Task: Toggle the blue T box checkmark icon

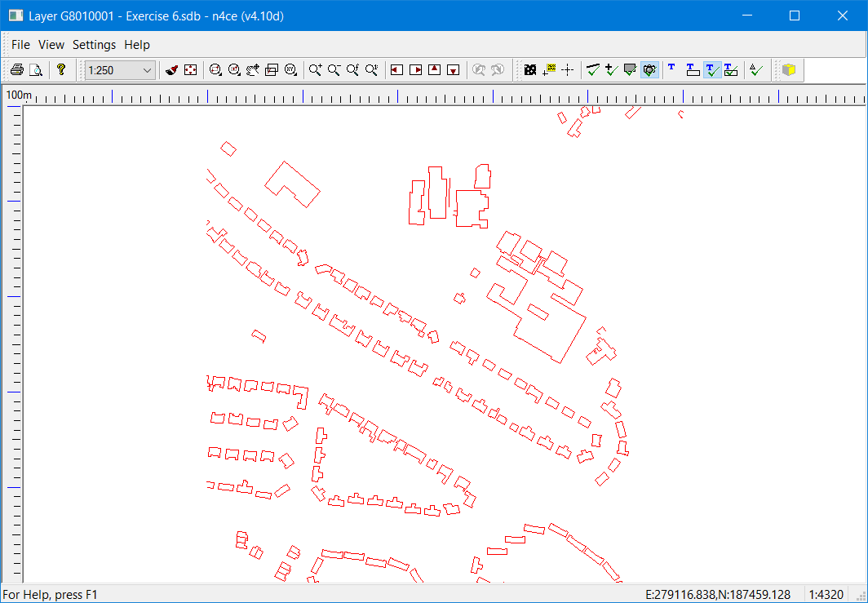Action: point(731,70)
